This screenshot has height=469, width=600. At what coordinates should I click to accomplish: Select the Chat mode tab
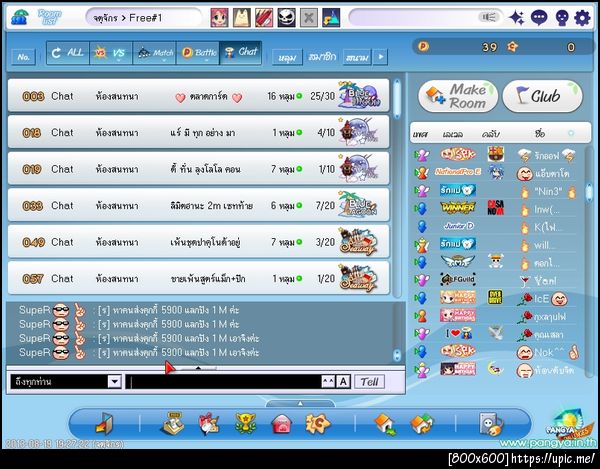point(241,53)
